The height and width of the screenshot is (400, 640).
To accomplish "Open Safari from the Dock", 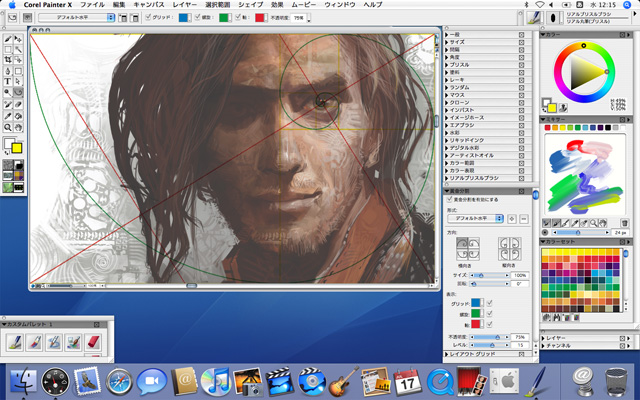I will (x=119, y=382).
